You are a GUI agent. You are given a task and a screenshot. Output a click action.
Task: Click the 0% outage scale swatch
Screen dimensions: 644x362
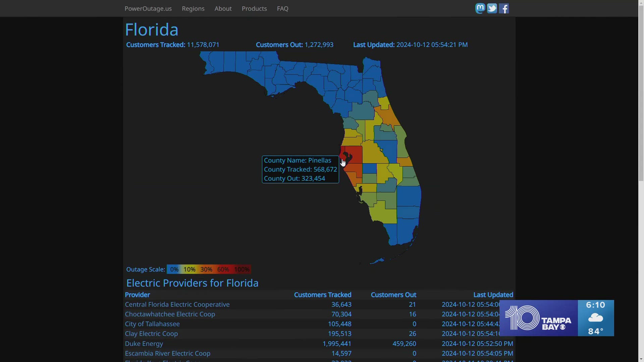pos(174,269)
